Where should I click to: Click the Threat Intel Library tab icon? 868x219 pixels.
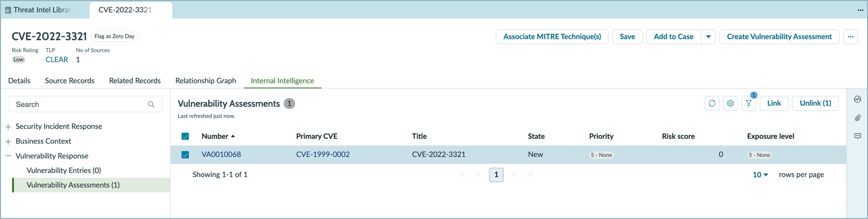click(8, 10)
